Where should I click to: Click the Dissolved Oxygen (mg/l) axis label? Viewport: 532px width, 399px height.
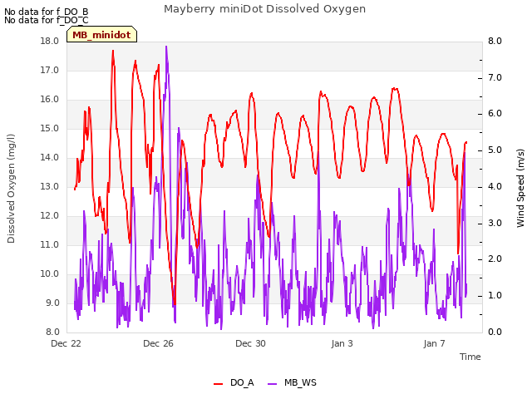pyautogui.click(x=11, y=189)
